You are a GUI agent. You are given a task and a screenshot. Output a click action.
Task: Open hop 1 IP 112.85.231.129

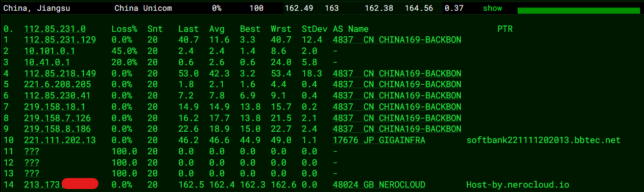point(60,40)
